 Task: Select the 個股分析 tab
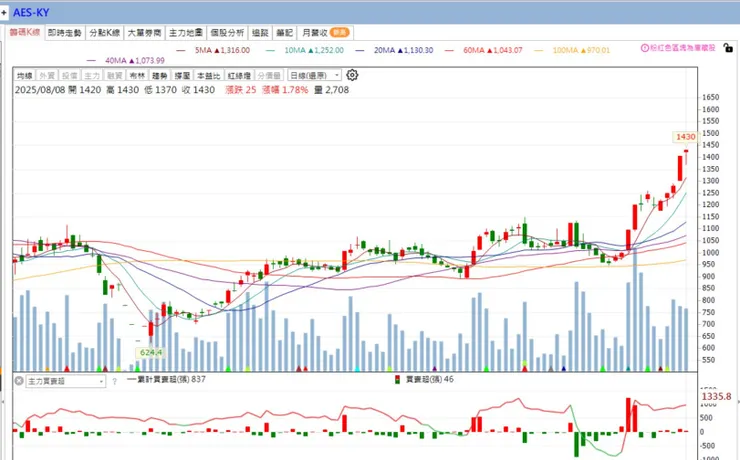pyautogui.click(x=227, y=33)
